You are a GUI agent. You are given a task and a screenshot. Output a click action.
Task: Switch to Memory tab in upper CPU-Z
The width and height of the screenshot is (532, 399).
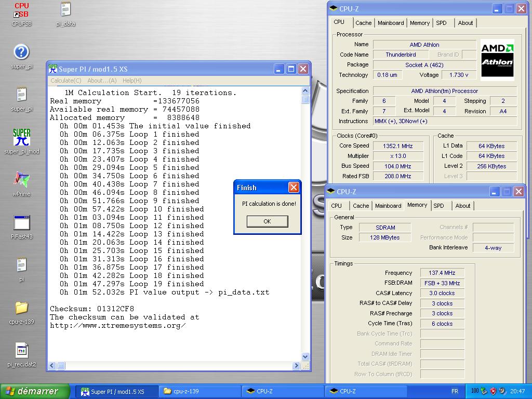pyautogui.click(x=420, y=23)
